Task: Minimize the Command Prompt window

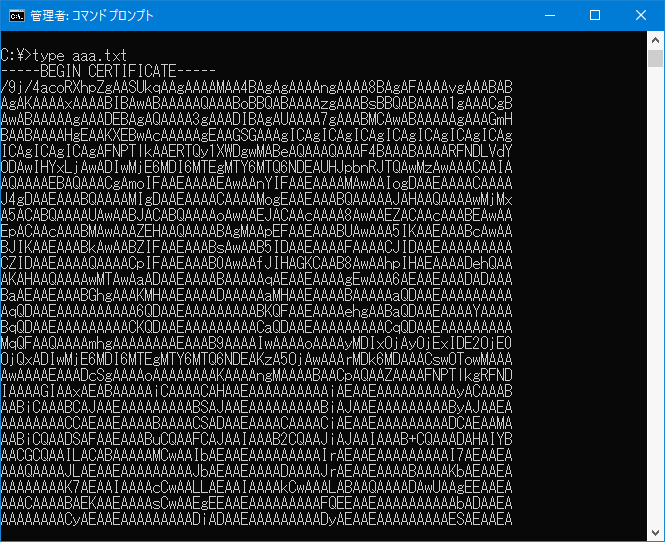Action: [x=550, y=16]
